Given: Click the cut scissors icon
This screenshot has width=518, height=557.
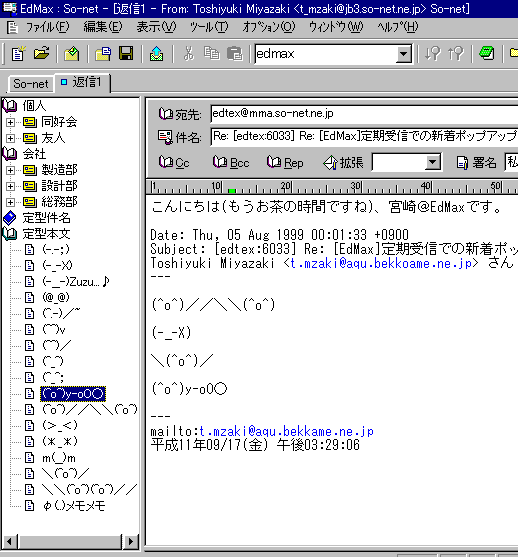Looking at the screenshot, I should (x=189, y=54).
